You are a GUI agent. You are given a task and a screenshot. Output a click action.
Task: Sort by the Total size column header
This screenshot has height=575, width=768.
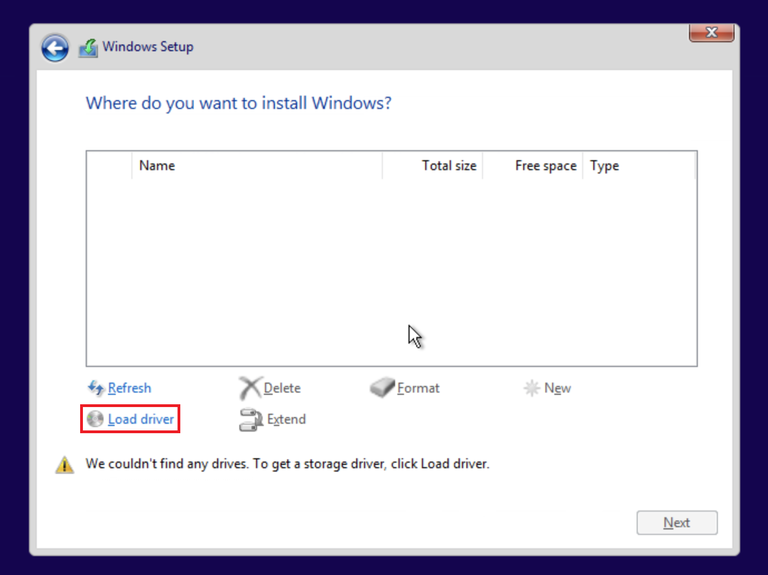[x=449, y=166]
